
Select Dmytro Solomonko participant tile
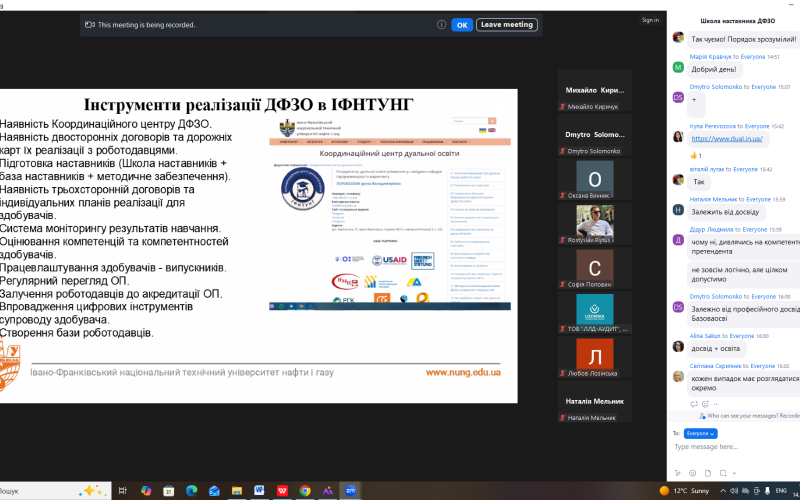[594, 135]
